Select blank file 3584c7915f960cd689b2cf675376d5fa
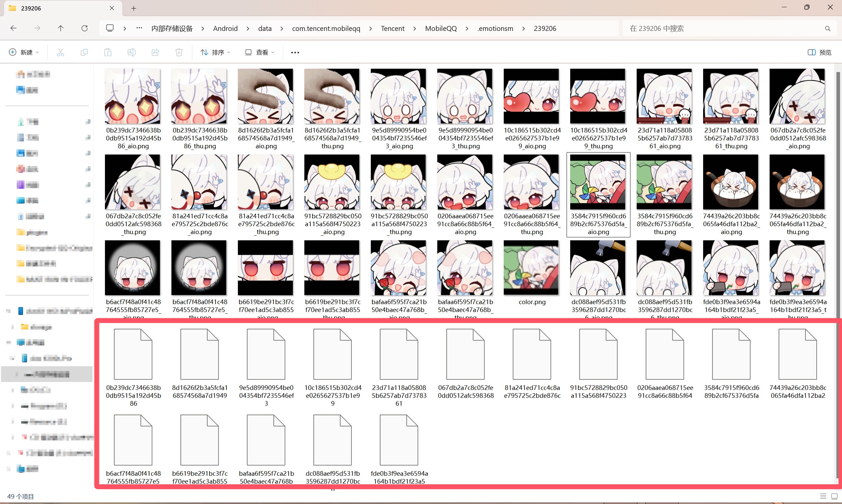The width and height of the screenshot is (842, 504). coord(731,363)
